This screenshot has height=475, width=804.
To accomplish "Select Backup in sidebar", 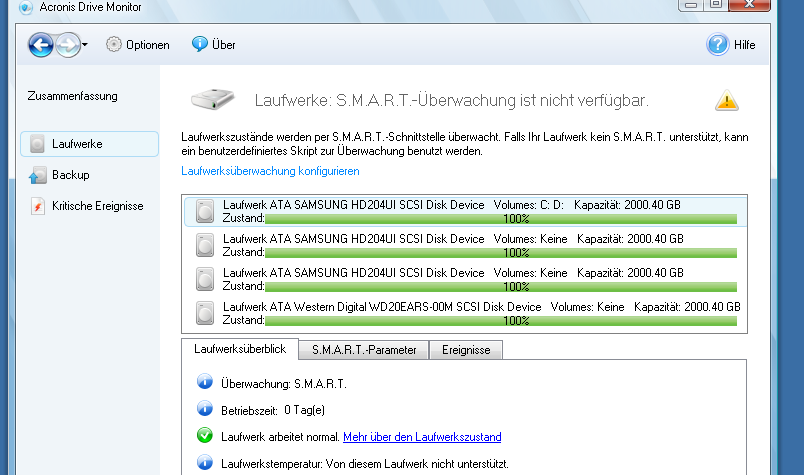I will (x=71, y=175).
